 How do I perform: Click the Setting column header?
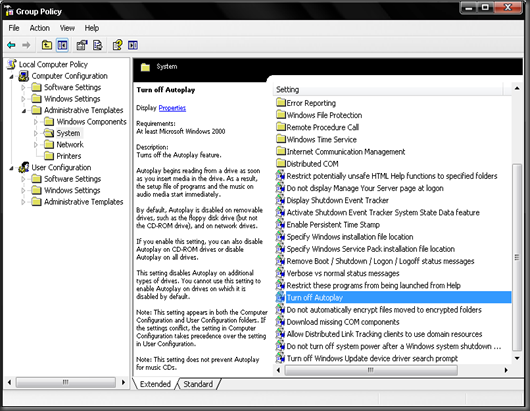pyautogui.click(x=388, y=90)
